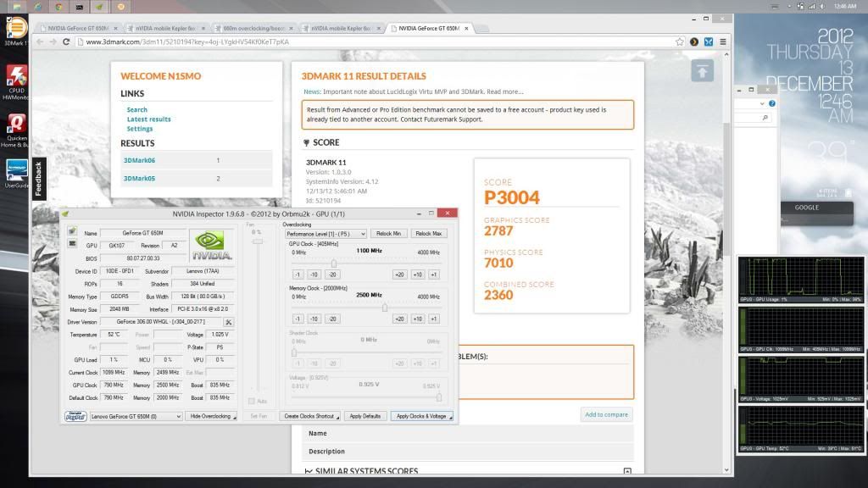This screenshot has height=488, width=868.
Task: Click the Add to compare button
Action: 606,414
